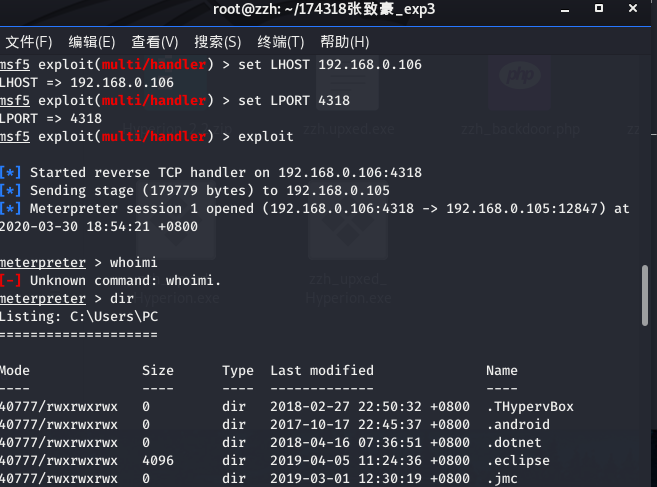Click the zzh.upxed.exe desktop icon behind terminal

tap(348, 96)
